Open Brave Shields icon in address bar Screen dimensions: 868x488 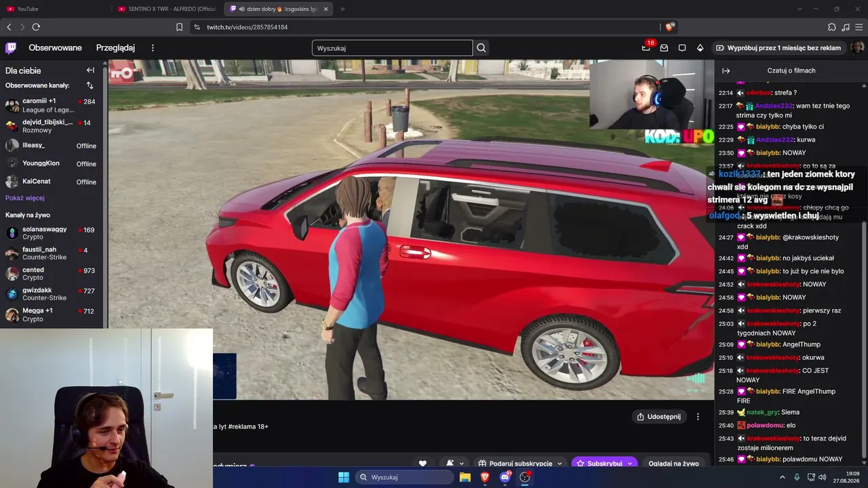(669, 27)
